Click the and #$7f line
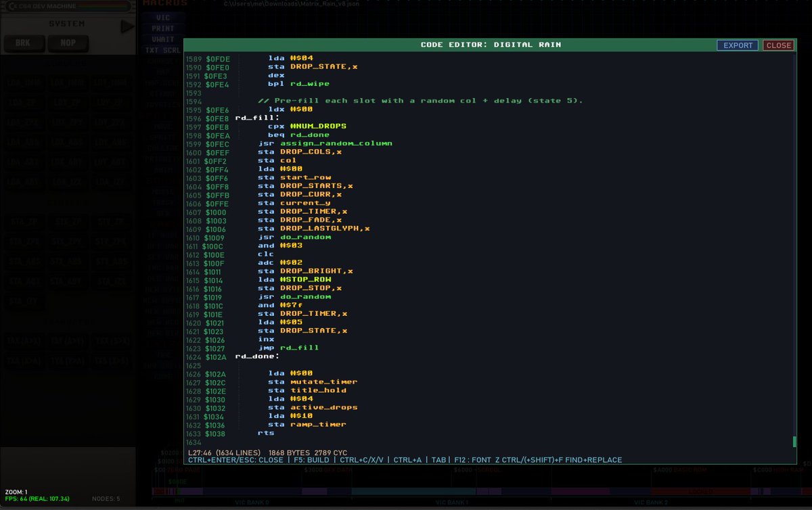The height and width of the screenshot is (510, 812). (x=280, y=305)
